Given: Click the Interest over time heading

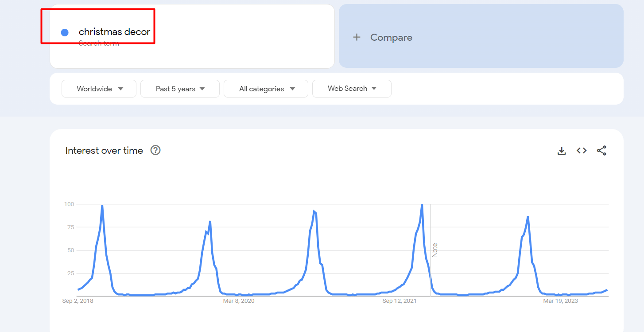Looking at the screenshot, I should point(104,151).
